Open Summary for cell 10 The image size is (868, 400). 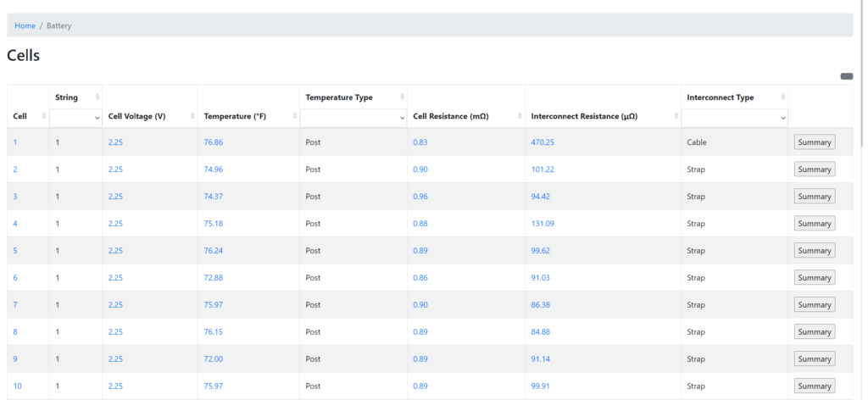click(815, 386)
